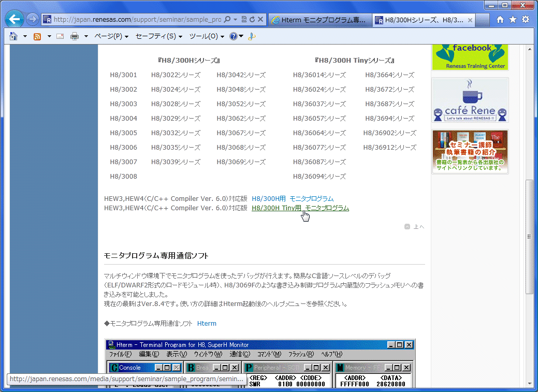This screenshot has width=538, height=392.
Task: Expand the address bar history dropdown
Action: [235, 20]
